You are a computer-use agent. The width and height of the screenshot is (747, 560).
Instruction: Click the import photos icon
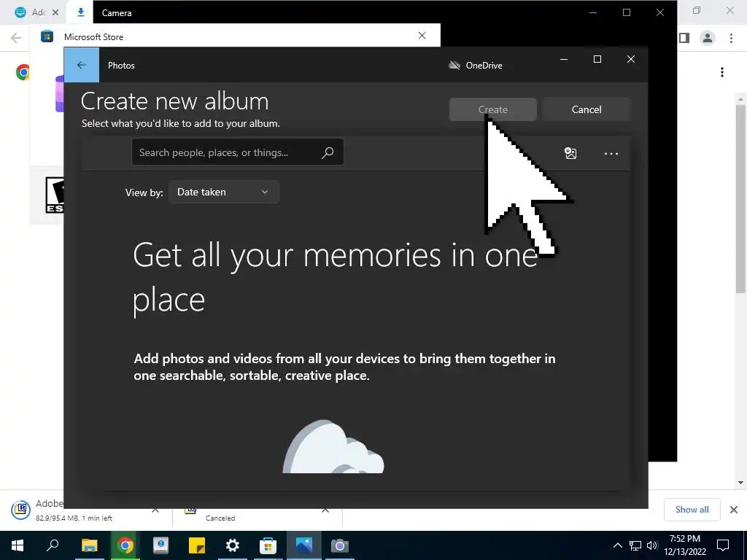tap(570, 153)
